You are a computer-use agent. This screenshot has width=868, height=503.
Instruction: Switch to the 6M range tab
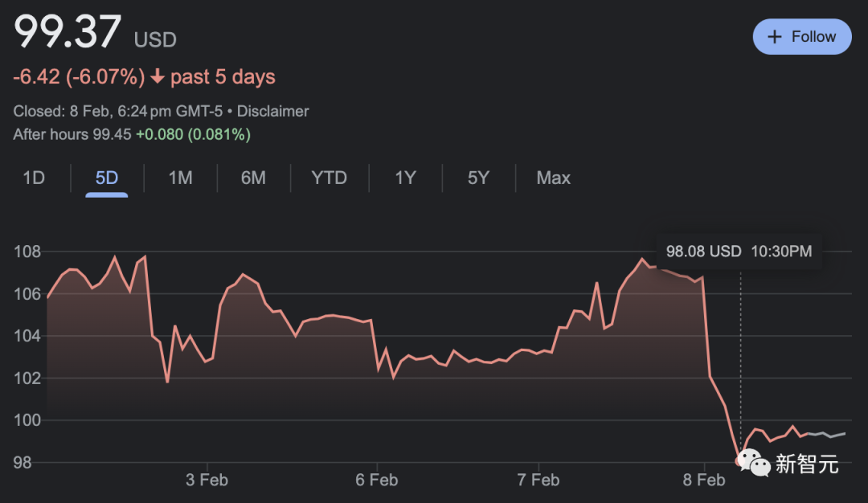click(253, 178)
